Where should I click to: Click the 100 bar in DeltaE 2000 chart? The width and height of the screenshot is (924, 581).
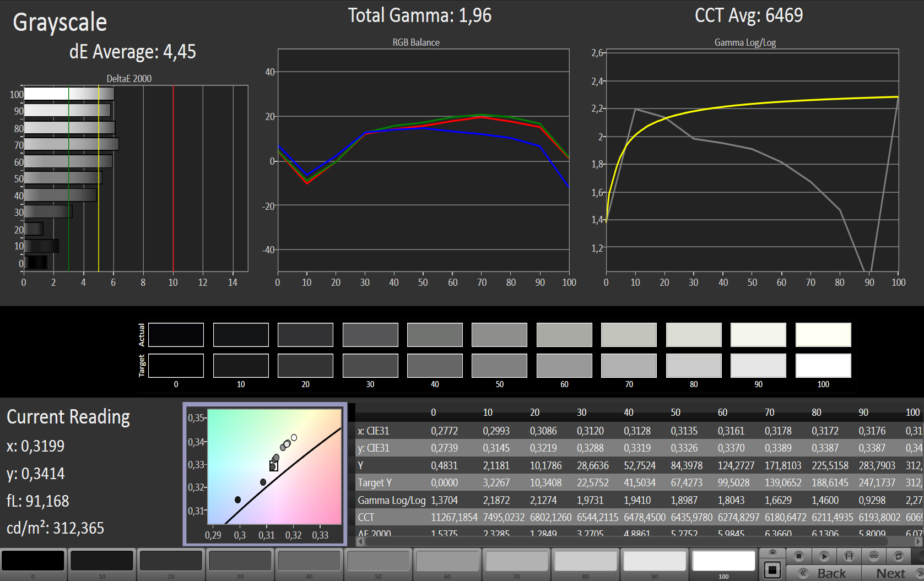(x=69, y=94)
